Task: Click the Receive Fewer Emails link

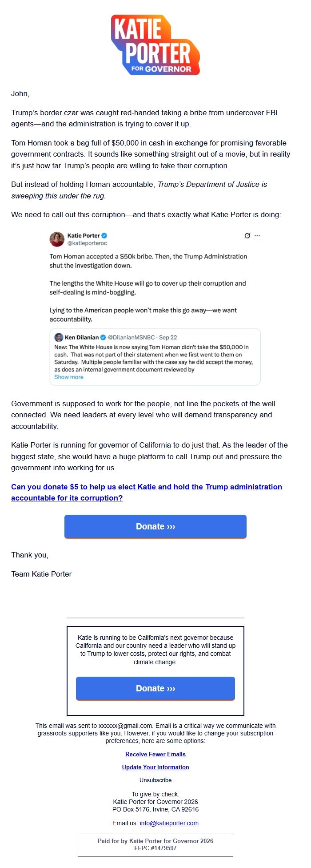Action: point(155,754)
